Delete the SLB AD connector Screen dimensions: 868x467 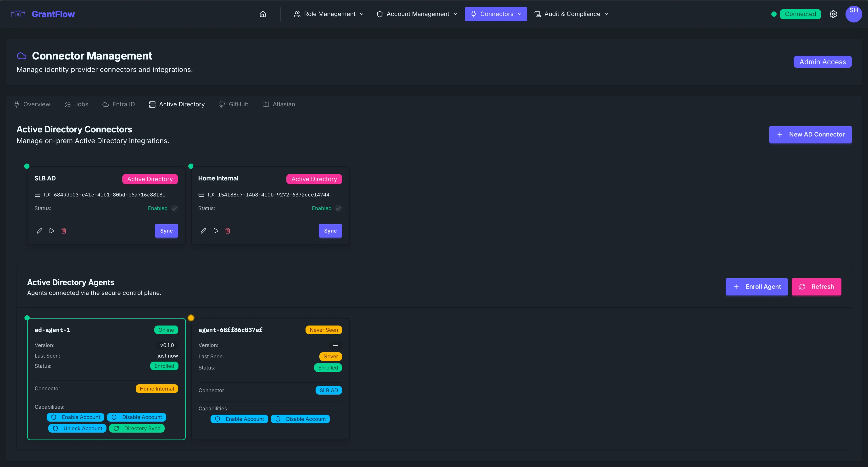click(x=64, y=231)
